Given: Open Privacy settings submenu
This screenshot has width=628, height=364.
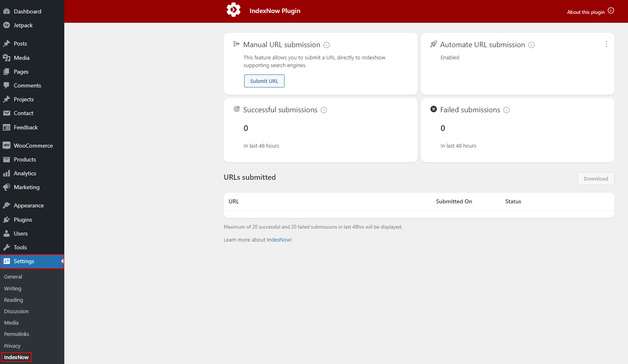Looking at the screenshot, I should click(x=12, y=346).
